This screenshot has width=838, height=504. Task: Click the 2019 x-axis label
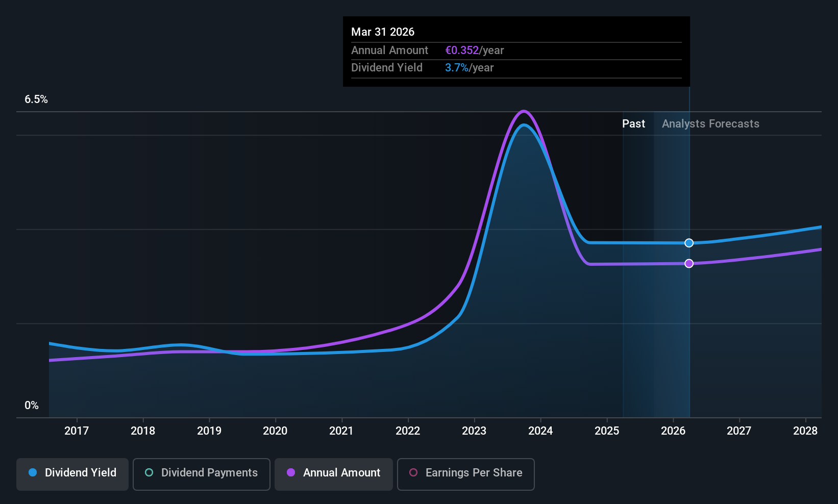209,431
